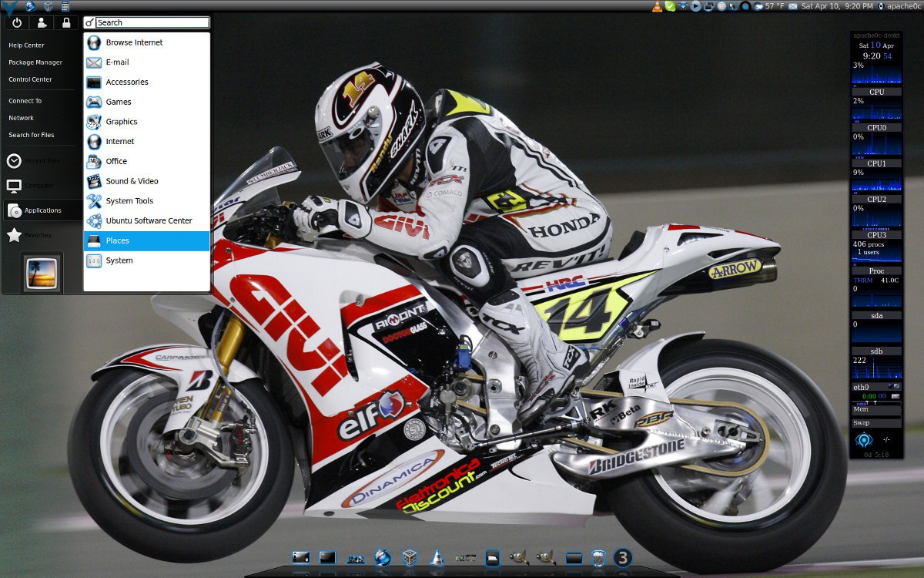Click the switch user icon button
The width and height of the screenshot is (924, 578).
point(42,23)
